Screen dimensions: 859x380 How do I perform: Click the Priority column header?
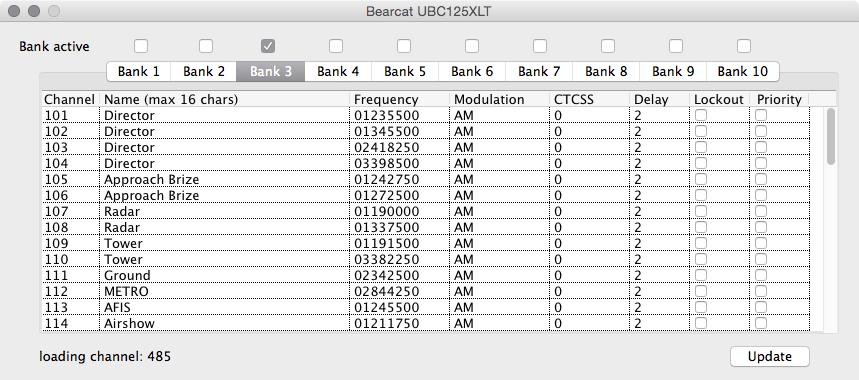pyautogui.click(x=779, y=99)
